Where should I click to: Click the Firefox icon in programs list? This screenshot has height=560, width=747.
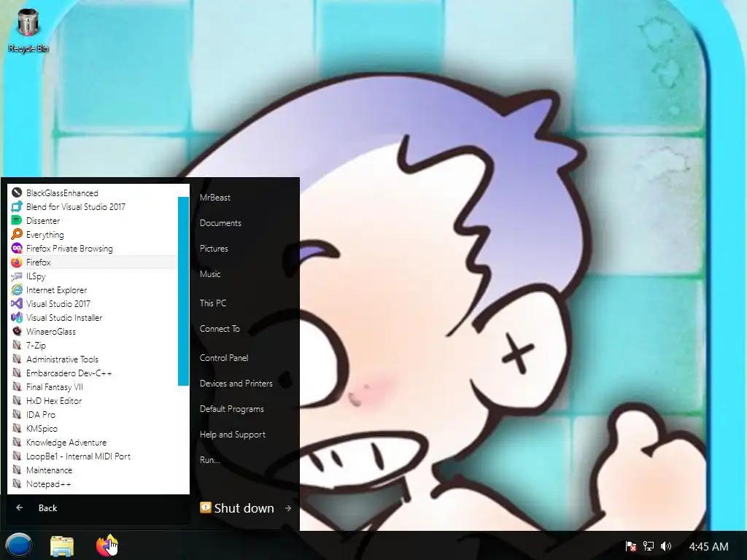click(17, 262)
